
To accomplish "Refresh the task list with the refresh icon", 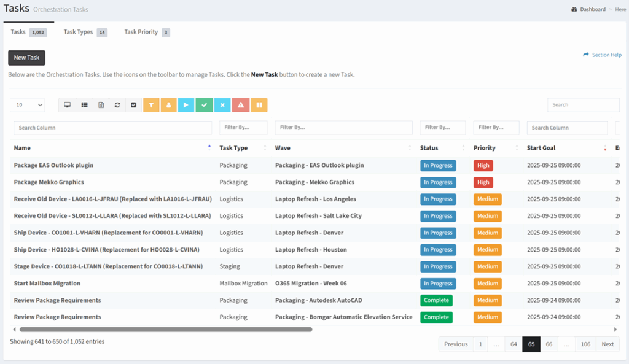I will click(x=117, y=105).
